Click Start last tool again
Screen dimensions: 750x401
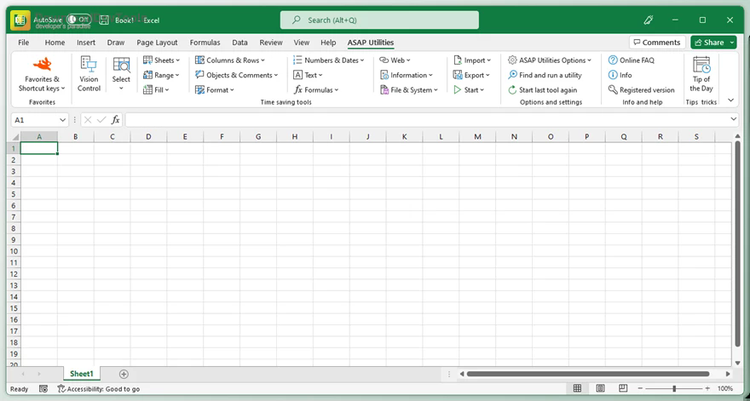[542, 90]
